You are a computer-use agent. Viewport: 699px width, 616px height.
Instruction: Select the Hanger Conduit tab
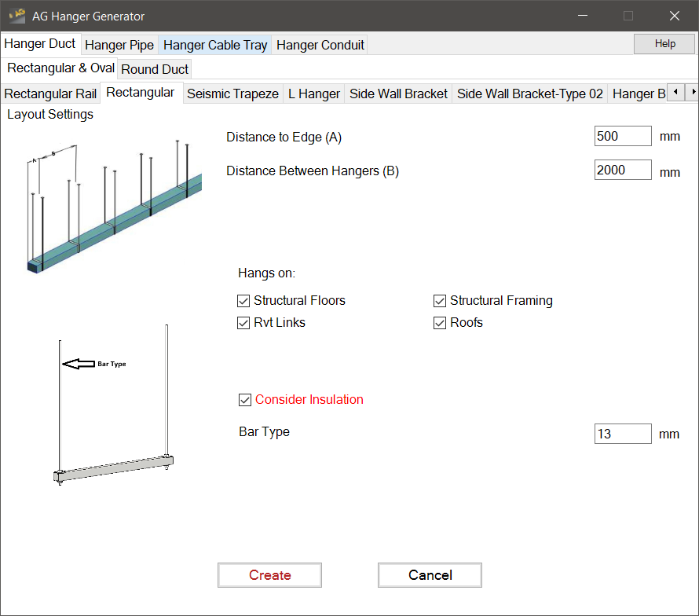[320, 46]
